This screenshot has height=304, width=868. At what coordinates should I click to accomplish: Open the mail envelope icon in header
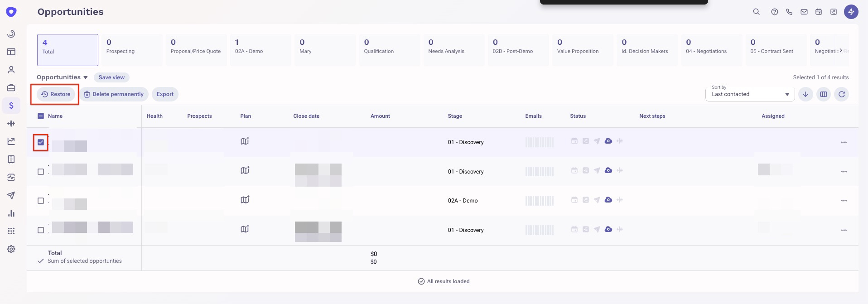pos(804,12)
